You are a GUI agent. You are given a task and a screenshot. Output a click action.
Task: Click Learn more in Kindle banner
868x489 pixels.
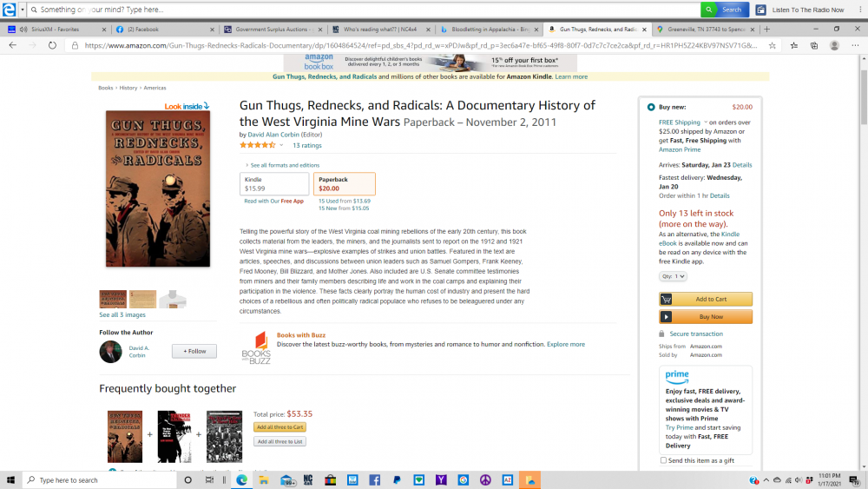[571, 77]
